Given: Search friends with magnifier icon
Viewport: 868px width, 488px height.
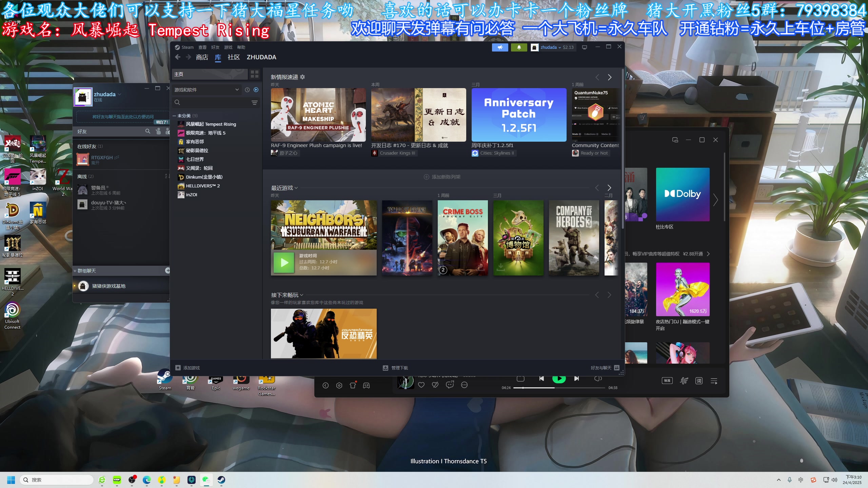Looking at the screenshot, I should 147,131.
